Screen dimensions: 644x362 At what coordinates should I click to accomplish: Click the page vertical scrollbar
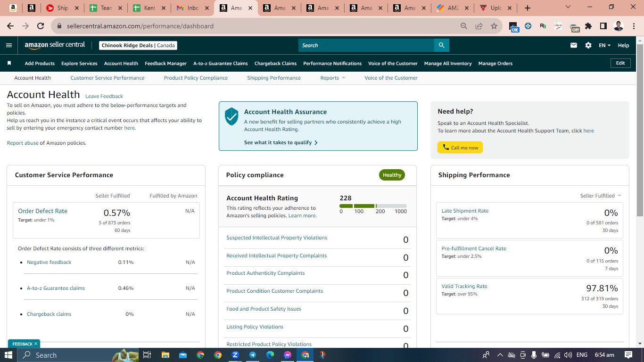(x=640, y=130)
